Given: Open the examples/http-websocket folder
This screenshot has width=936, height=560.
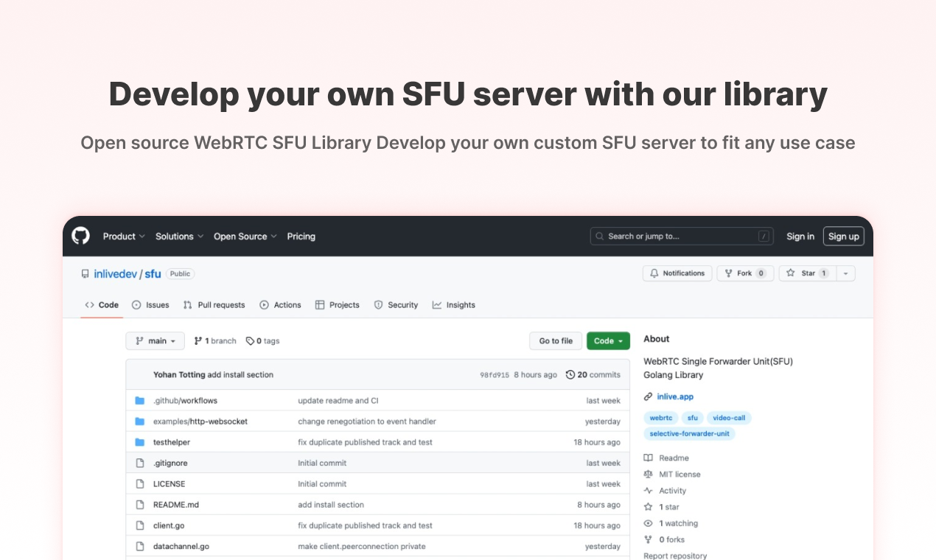Looking at the screenshot, I should [200, 421].
